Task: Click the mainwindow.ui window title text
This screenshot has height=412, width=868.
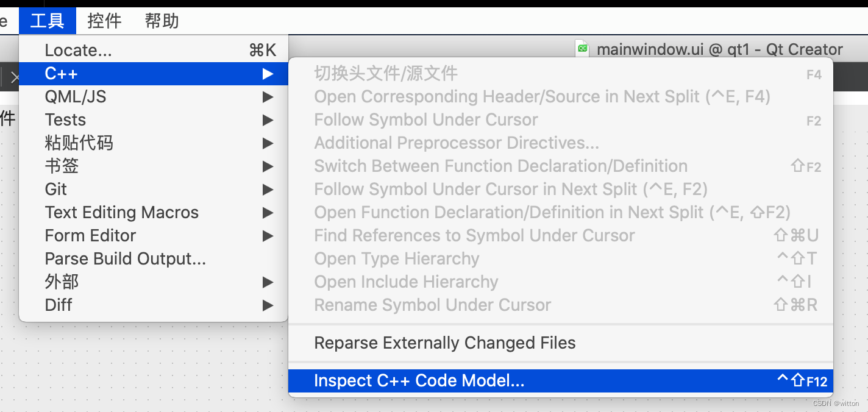Action: tap(719, 49)
